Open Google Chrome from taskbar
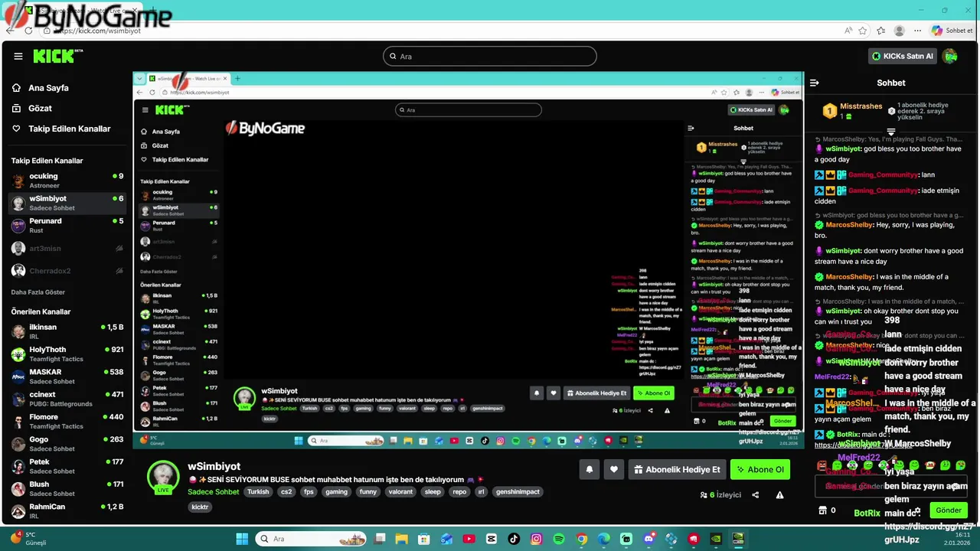Viewport: 980px width, 551px height. click(582, 539)
